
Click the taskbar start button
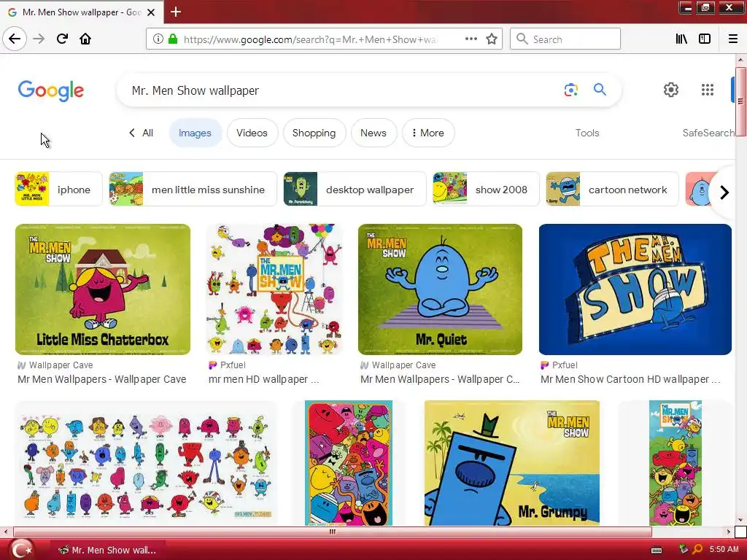[x=21, y=550]
